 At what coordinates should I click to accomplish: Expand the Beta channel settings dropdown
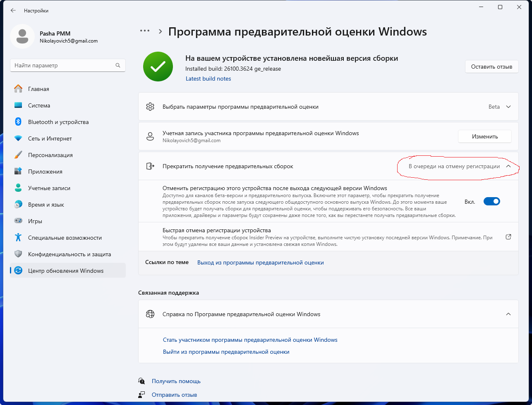[x=508, y=107]
